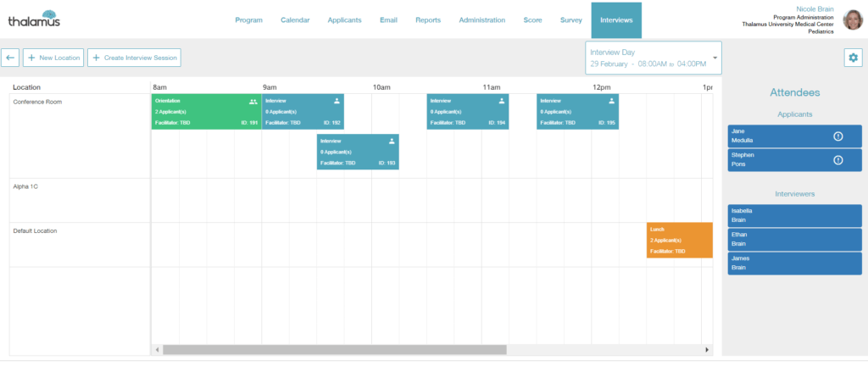Switch to the Applicants tab
Screen dimensions: 868x366
(x=344, y=19)
